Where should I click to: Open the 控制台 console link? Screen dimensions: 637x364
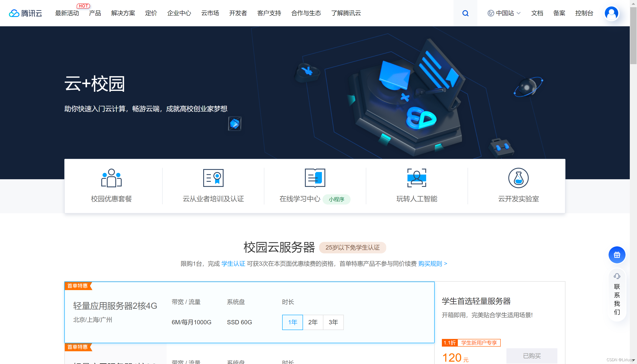[x=584, y=13]
